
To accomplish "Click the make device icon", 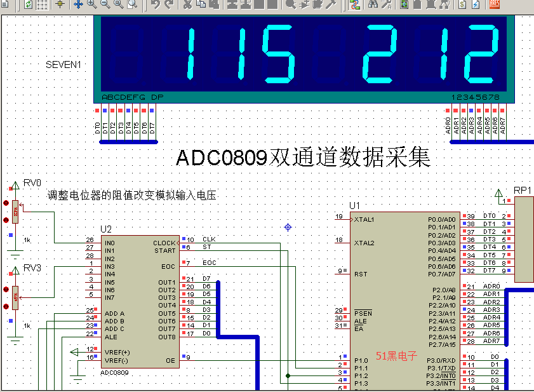I will (x=304, y=4).
